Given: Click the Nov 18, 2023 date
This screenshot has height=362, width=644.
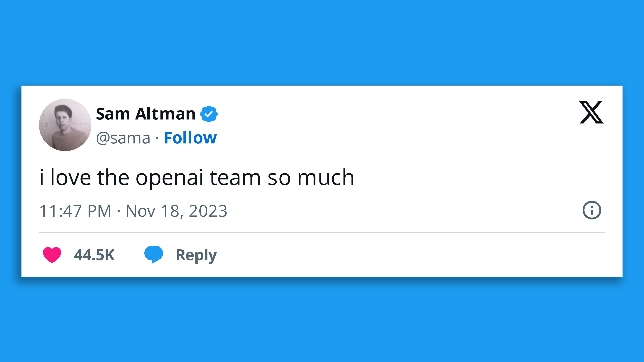Looking at the screenshot, I should 176,211.
